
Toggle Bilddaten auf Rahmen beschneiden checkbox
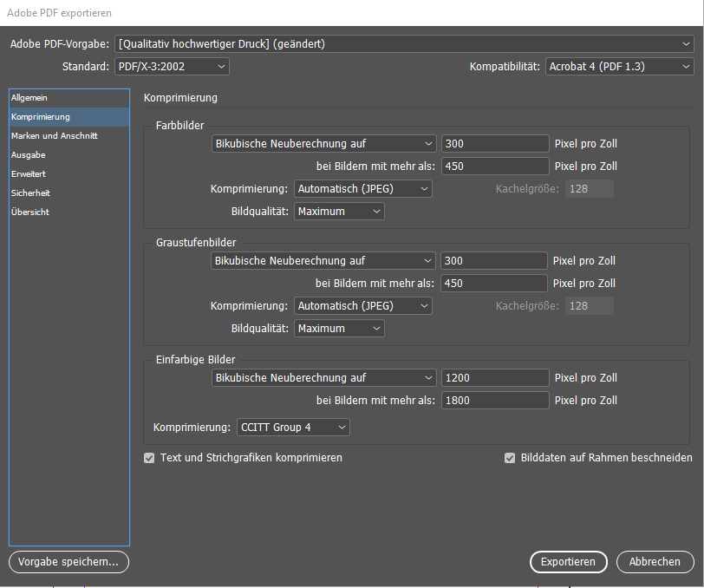tap(510, 458)
